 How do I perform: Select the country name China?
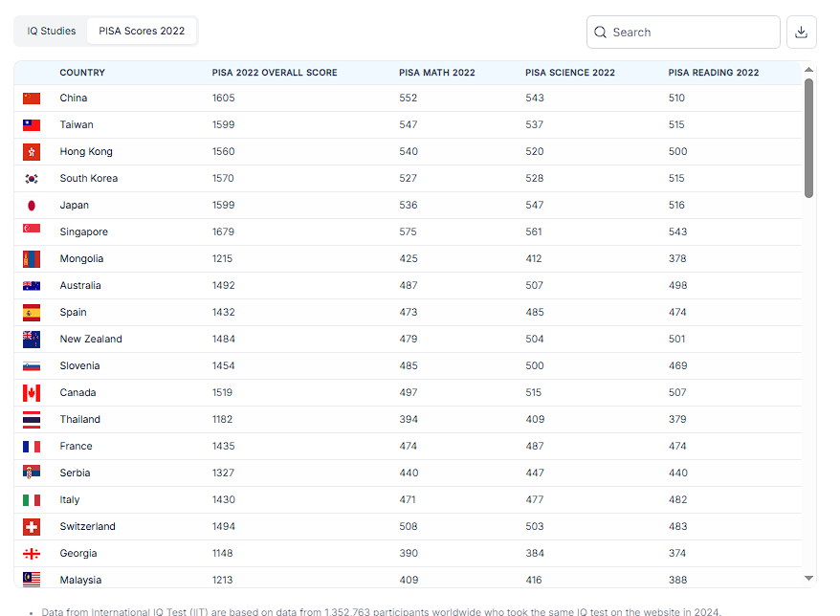coord(74,98)
